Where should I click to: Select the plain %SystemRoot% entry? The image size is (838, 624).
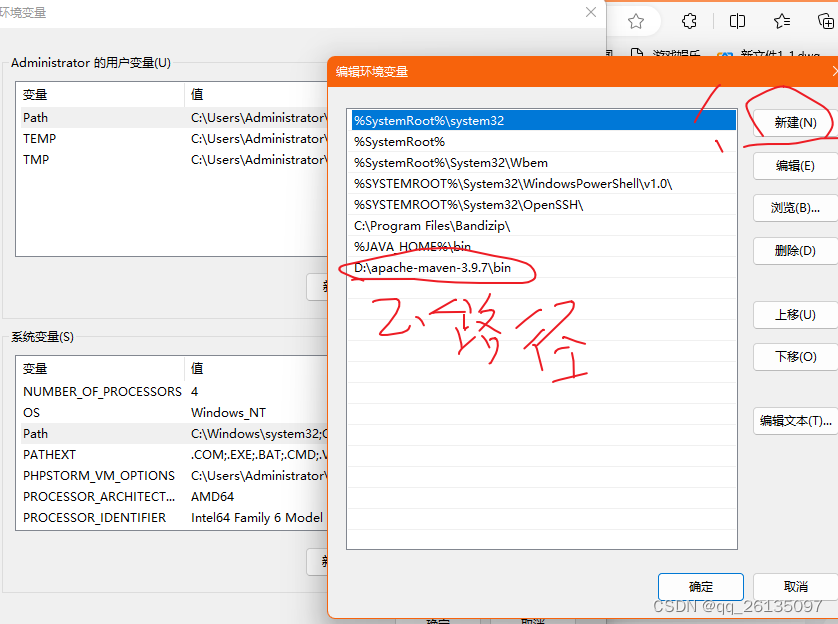pos(544,142)
